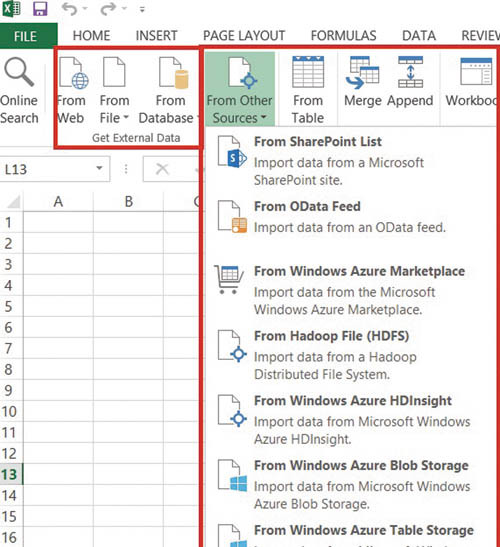Screen dimensions: 500x547
Task: Click cell B3
Action: 128,264
